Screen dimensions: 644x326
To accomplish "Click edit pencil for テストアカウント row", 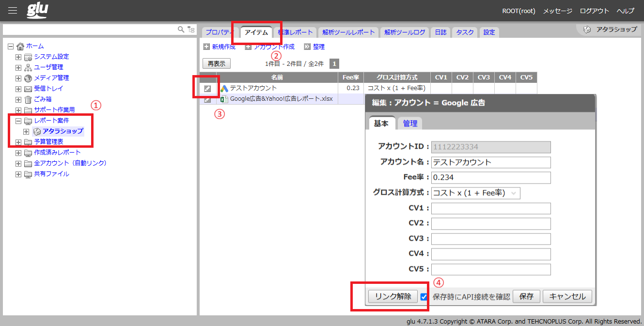I will [207, 89].
